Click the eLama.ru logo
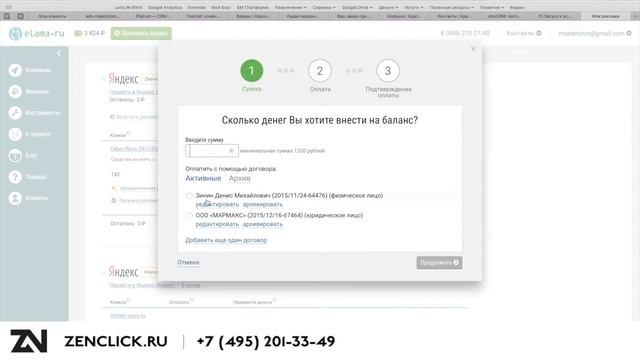 36,33
